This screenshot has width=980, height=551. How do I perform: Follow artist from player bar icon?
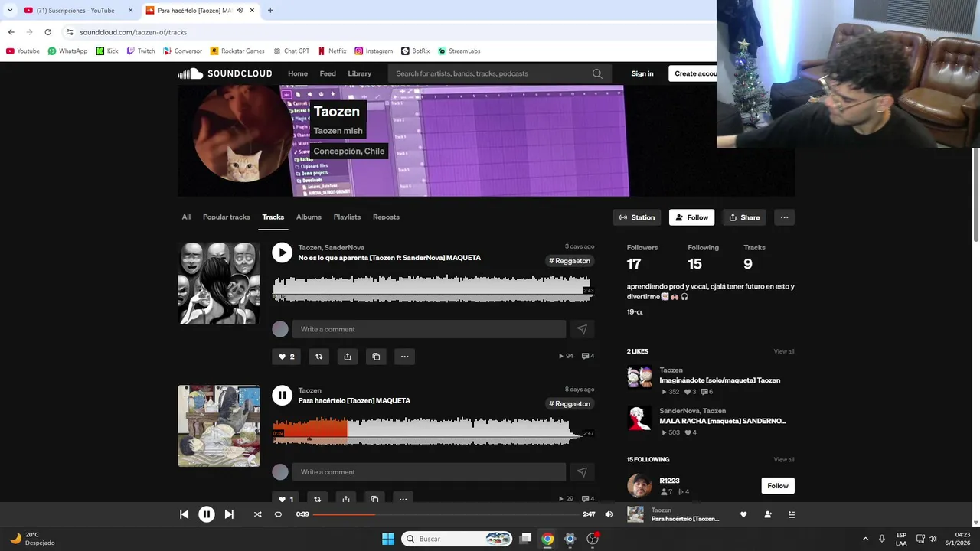[x=768, y=514]
